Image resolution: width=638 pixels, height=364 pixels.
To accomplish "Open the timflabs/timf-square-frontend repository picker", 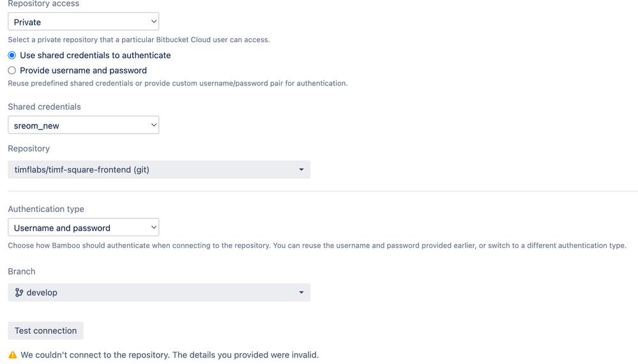I will 159,170.
